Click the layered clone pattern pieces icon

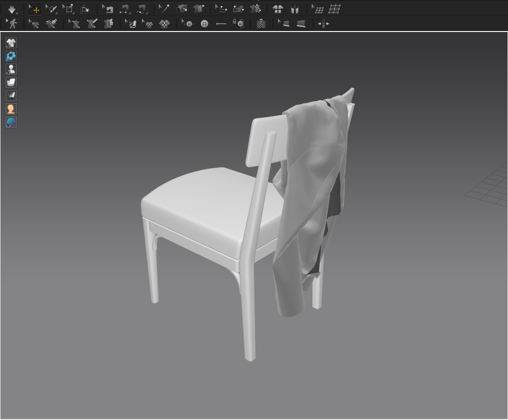coord(109,24)
